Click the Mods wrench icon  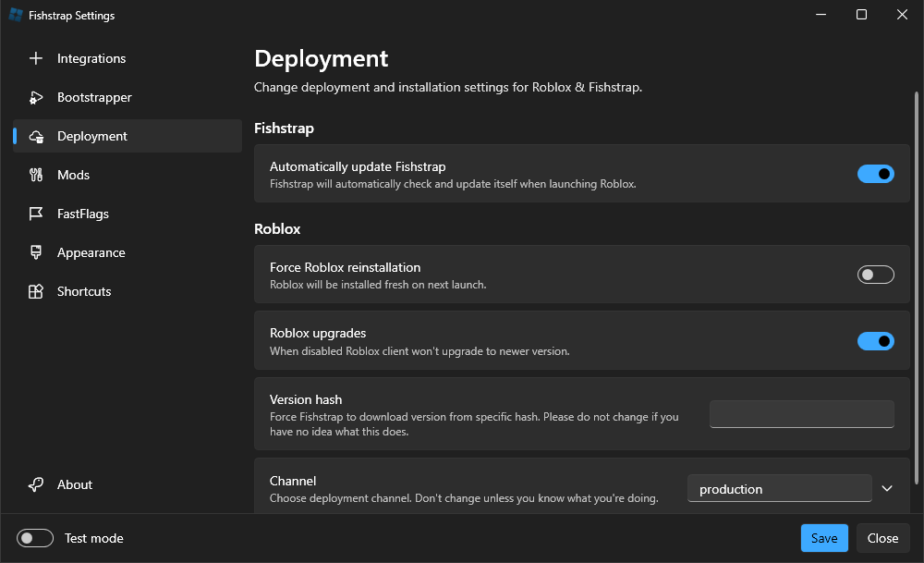36,175
